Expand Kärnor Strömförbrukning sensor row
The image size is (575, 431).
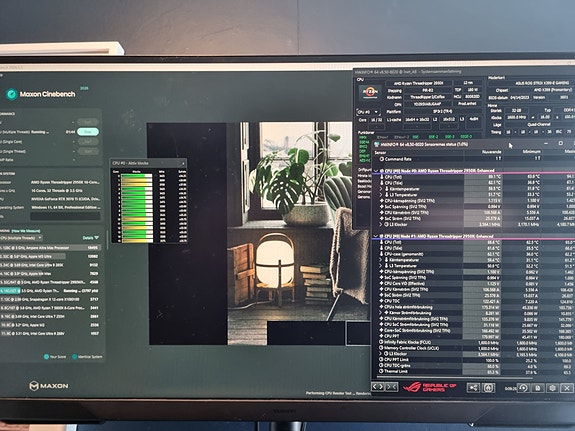(381, 313)
